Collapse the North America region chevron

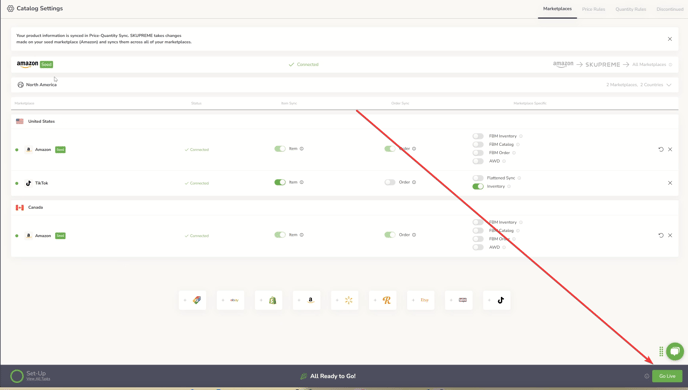point(669,85)
